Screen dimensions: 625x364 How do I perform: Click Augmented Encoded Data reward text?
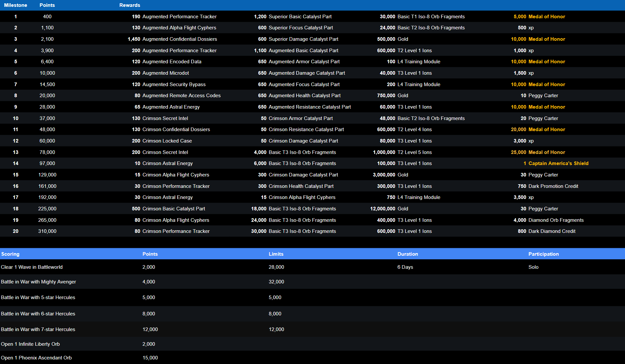(x=172, y=62)
